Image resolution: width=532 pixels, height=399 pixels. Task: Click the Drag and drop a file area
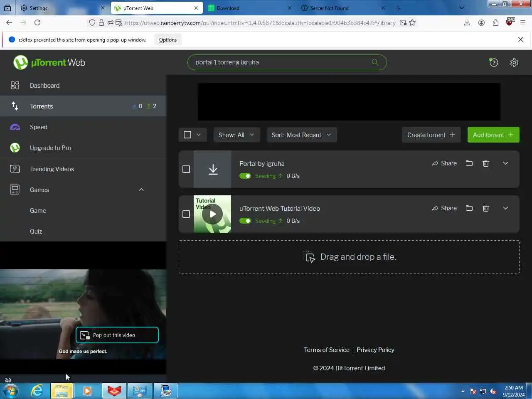349,257
